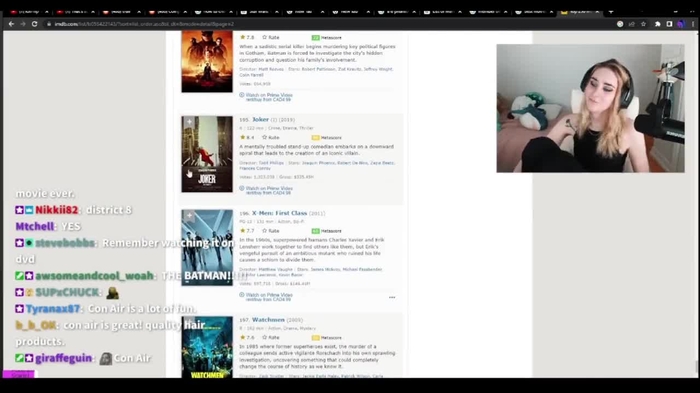Click The Batman's green Metascore badge
The width and height of the screenshot is (700, 393).
[316, 38]
